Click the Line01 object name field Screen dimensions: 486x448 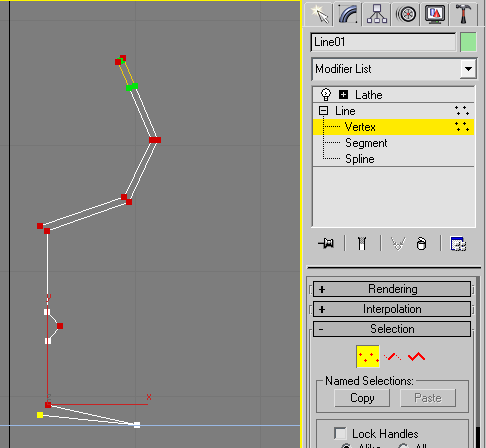point(383,42)
